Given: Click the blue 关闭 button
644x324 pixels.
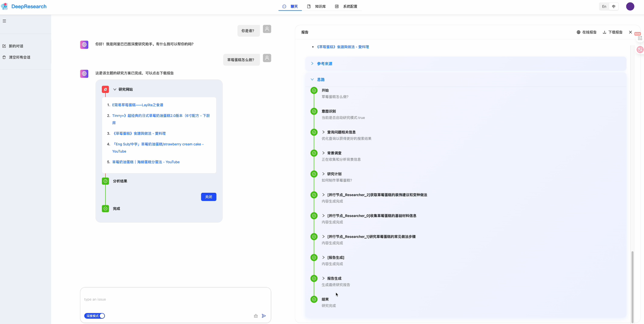Looking at the screenshot, I should pyautogui.click(x=209, y=197).
